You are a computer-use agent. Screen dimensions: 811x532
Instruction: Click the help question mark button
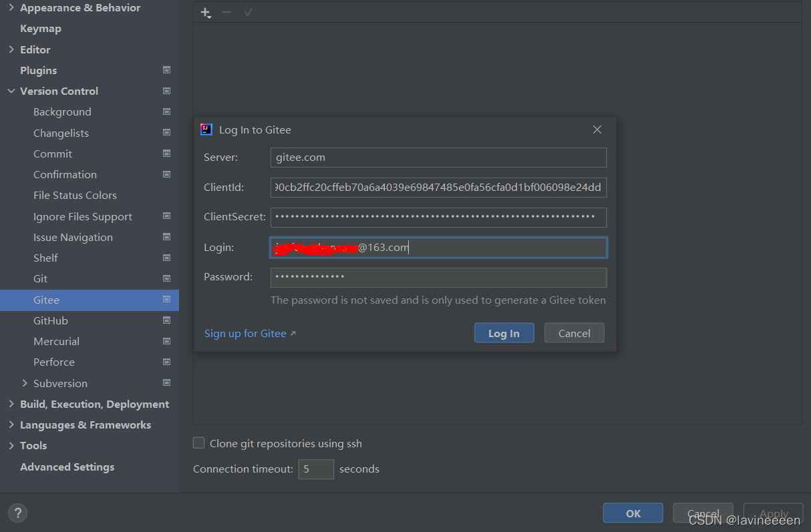coord(17,513)
